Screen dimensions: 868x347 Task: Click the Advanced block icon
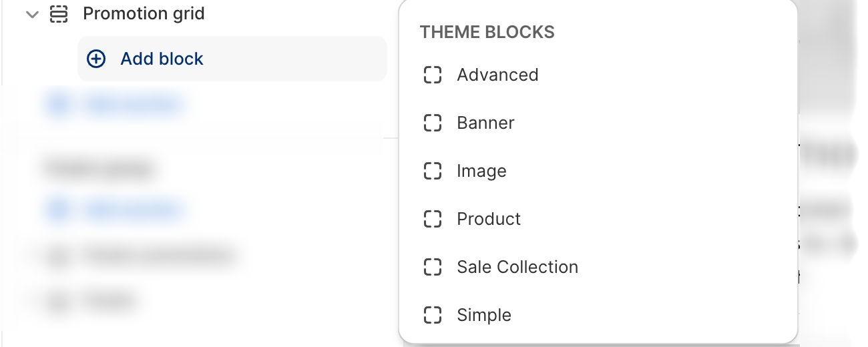(433, 75)
